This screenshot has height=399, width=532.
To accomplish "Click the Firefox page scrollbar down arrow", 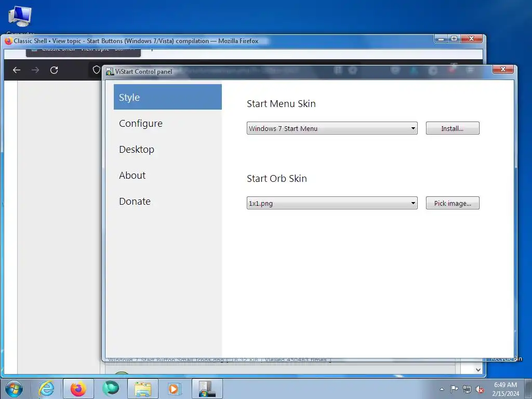I will 478,370.
